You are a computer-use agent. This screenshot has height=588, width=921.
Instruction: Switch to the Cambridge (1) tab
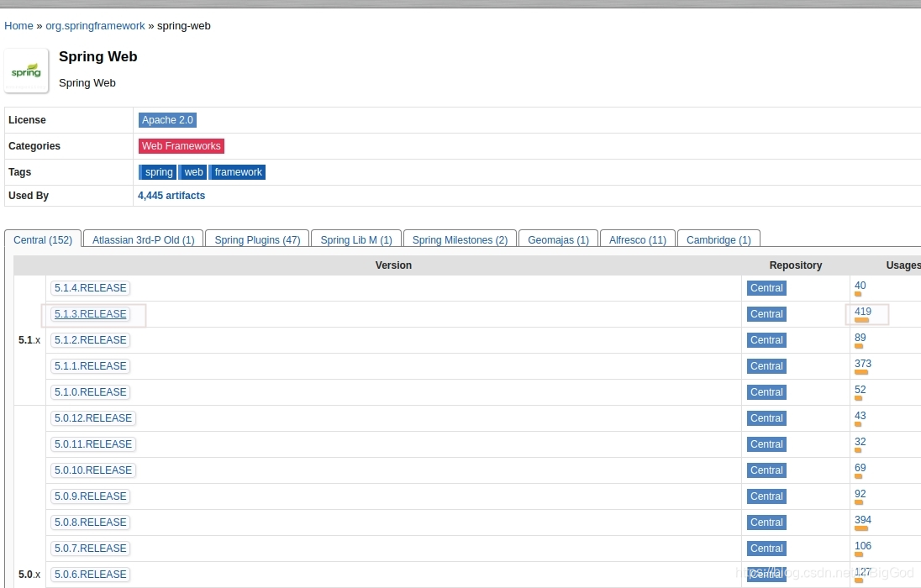[x=718, y=239]
